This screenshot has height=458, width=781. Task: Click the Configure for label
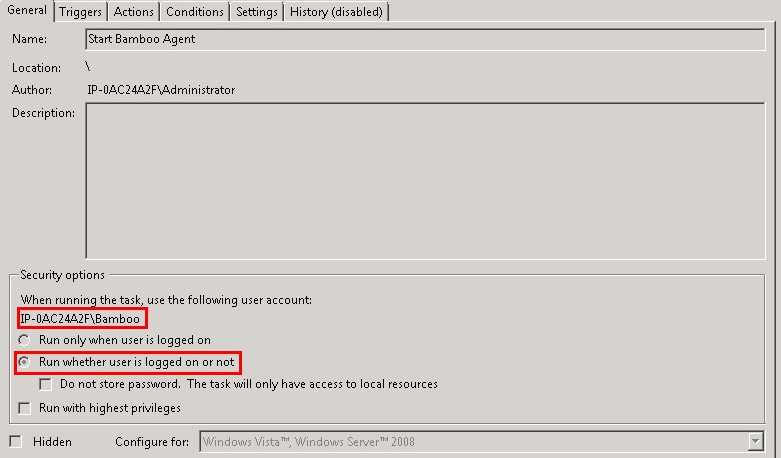(x=154, y=441)
